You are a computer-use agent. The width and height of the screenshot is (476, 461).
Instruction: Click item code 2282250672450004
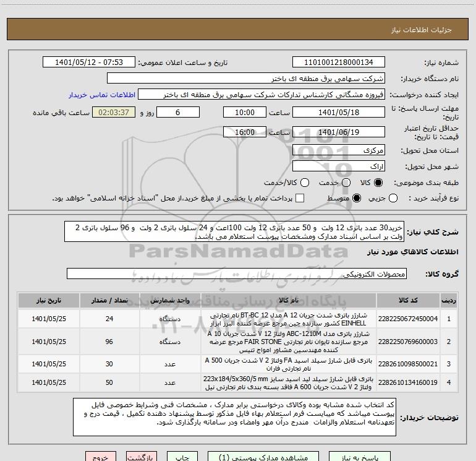408,319
